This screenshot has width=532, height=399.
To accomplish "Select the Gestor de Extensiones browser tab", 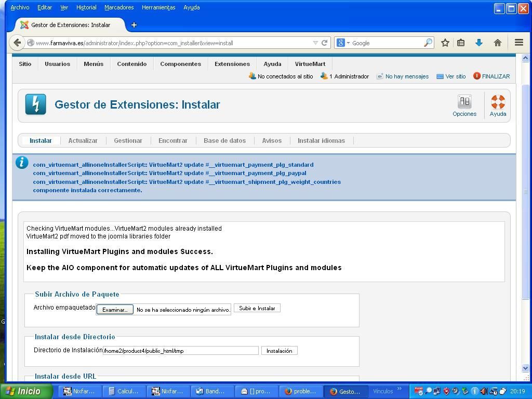I will click(x=70, y=25).
